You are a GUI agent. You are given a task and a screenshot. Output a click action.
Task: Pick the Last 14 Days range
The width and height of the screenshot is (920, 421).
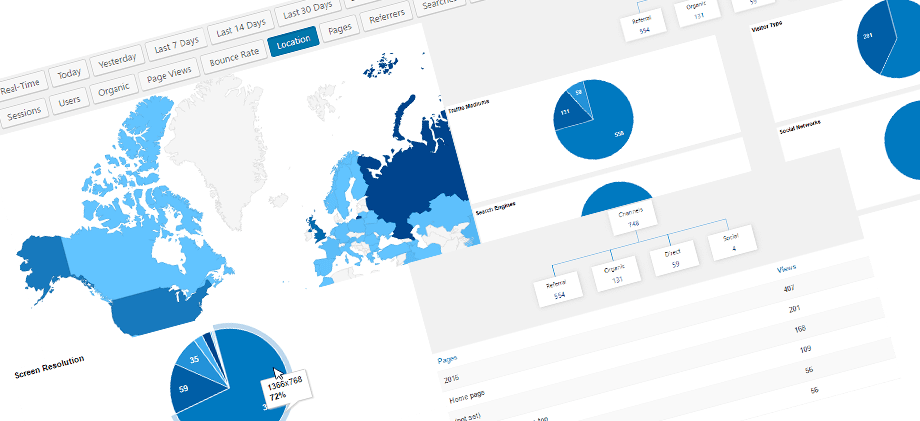[x=241, y=28]
